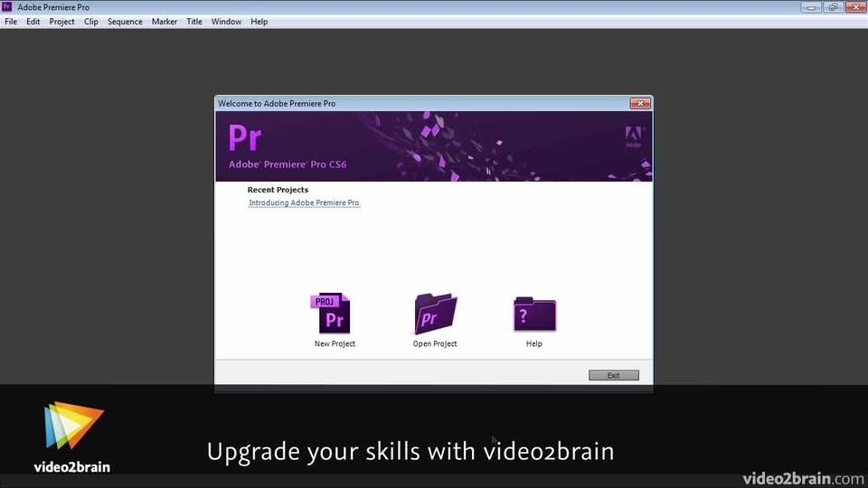Close the Welcome to Adobe Premiere Pro dialog
Viewport: 868px width, 488px height.
point(640,103)
